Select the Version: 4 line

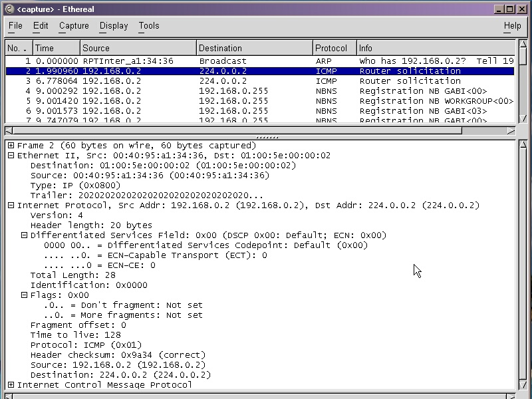click(57, 215)
